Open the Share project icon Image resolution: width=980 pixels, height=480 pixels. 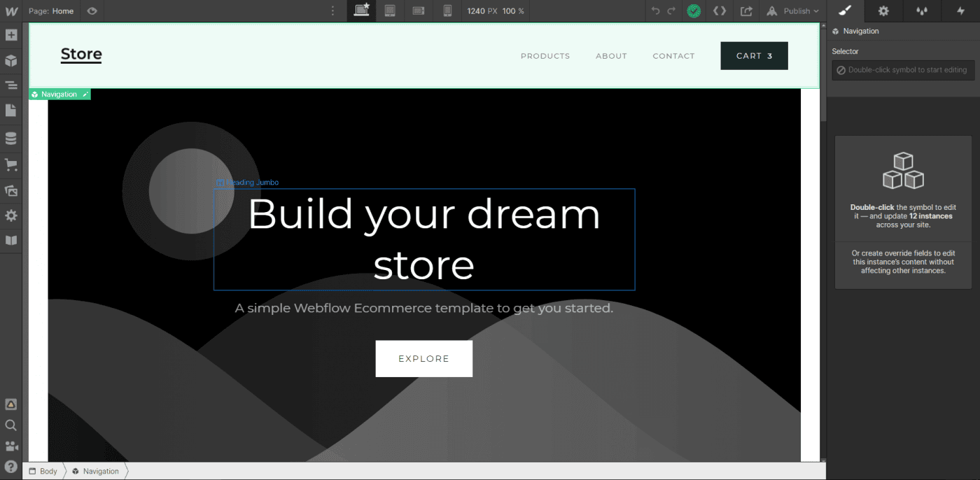point(746,11)
